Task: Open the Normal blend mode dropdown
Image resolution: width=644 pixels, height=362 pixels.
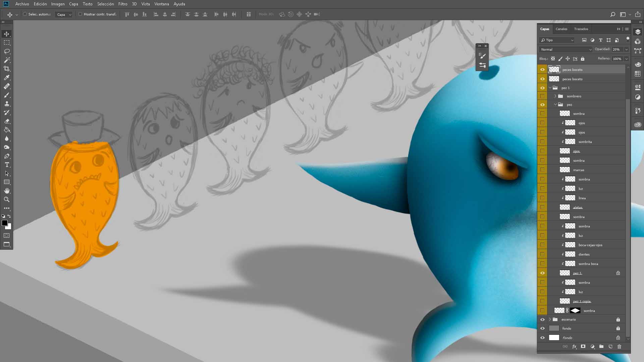Action: point(566,49)
